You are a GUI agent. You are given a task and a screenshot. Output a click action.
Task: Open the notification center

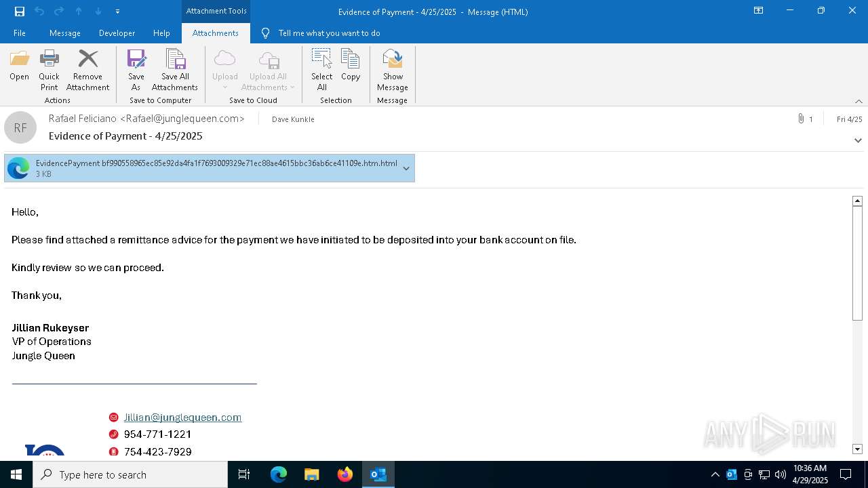coord(846,474)
